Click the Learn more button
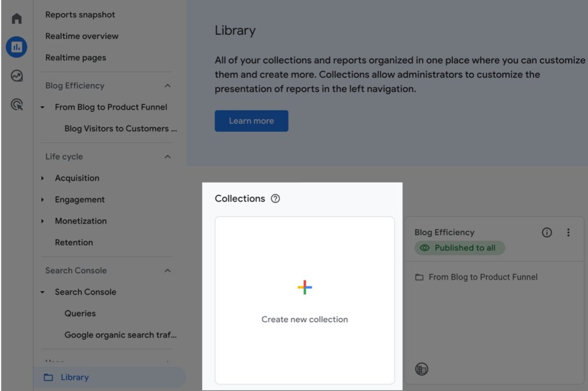588x391 pixels. (x=252, y=121)
